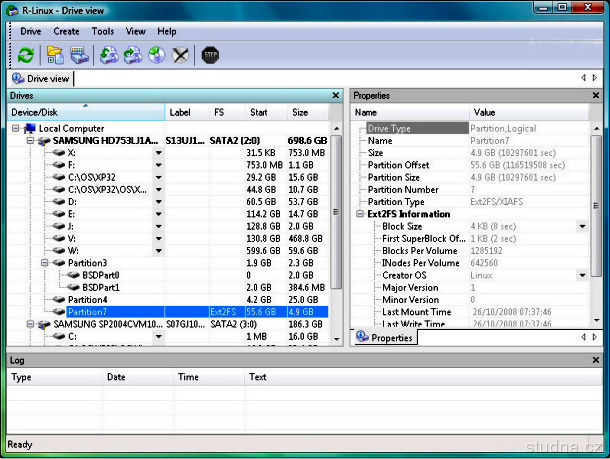The width and height of the screenshot is (610, 459).
Task: Click the Scan drive toolbar icon
Action: (x=79, y=55)
